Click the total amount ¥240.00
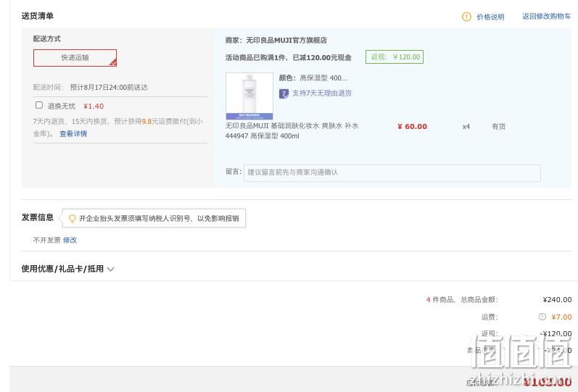 558,300
